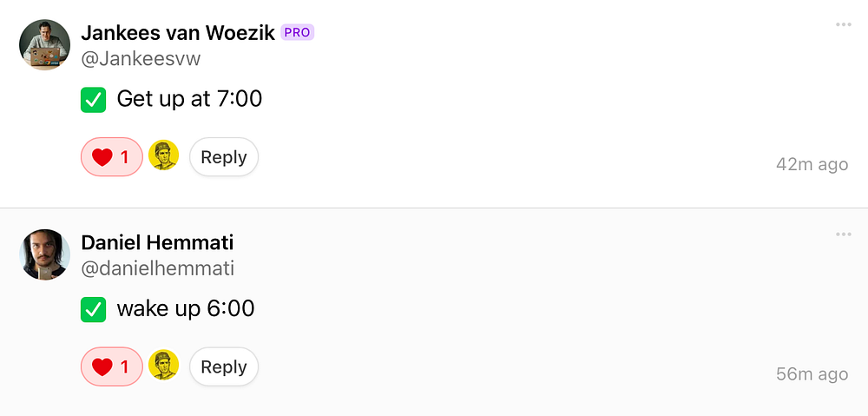
Task: Toggle the green checkbox for Get up at 7:00
Action: click(93, 100)
